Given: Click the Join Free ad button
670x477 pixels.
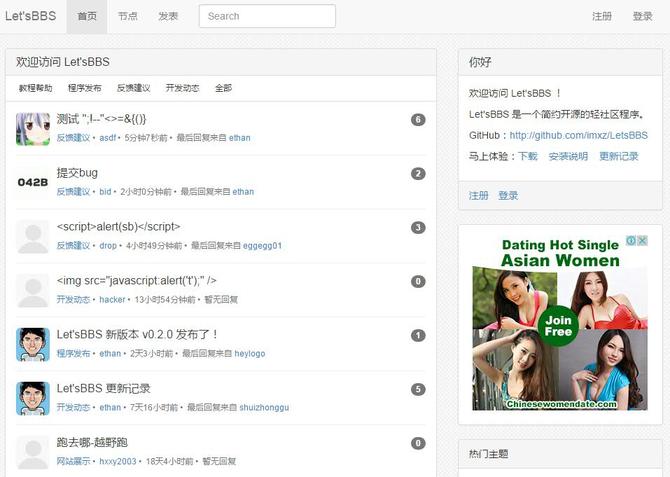Looking at the screenshot, I should pyautogui.click(x=558, y=326).
